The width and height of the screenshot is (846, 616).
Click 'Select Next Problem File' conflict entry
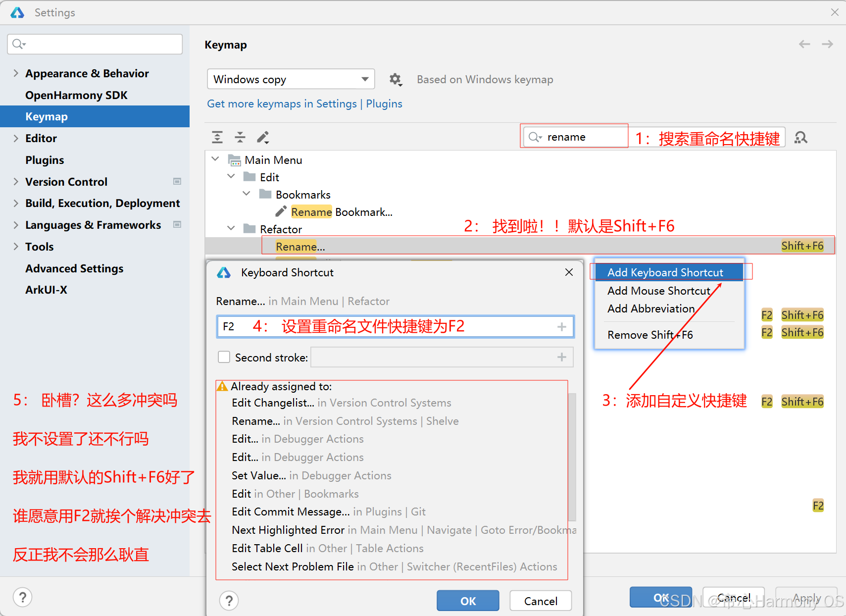[395, 566]
